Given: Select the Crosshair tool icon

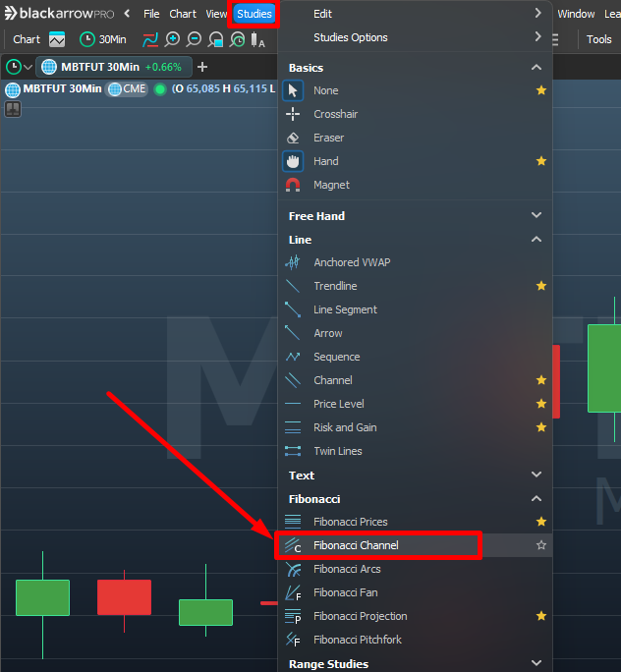Looking at the screenshot, I should (x=293, y=114).
